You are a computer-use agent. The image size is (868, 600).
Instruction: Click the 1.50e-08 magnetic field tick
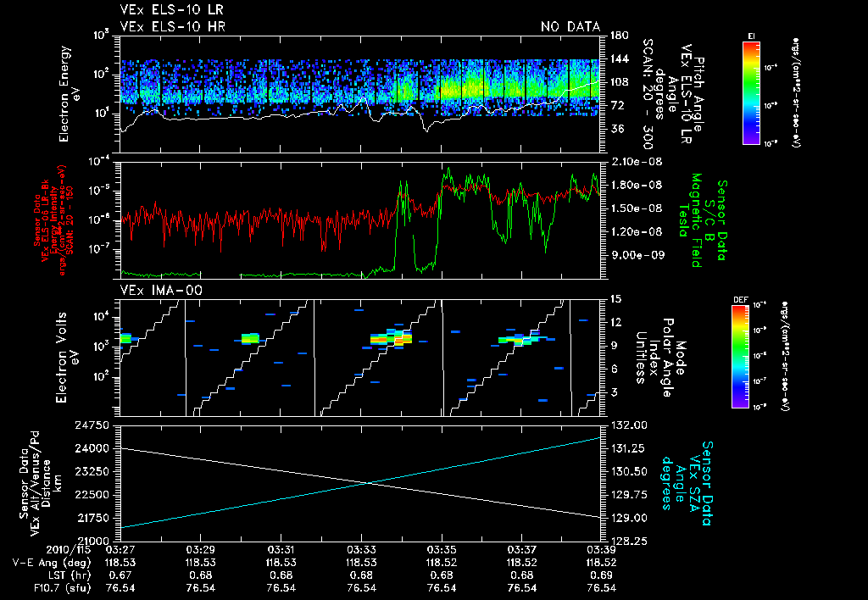click(x=636, y=208)
